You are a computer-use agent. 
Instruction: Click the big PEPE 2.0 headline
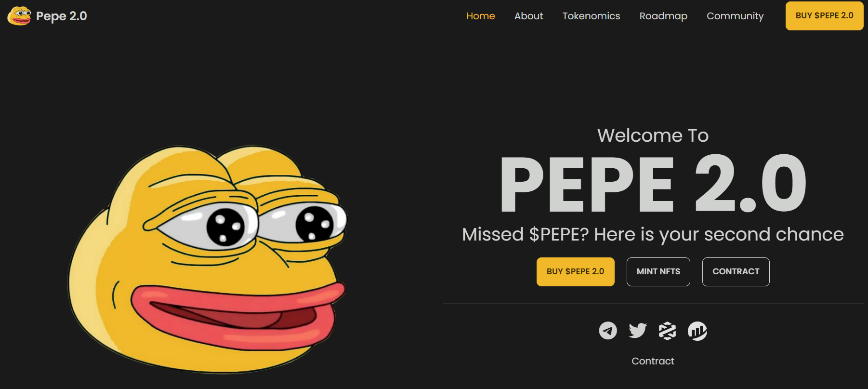(653, 184)
